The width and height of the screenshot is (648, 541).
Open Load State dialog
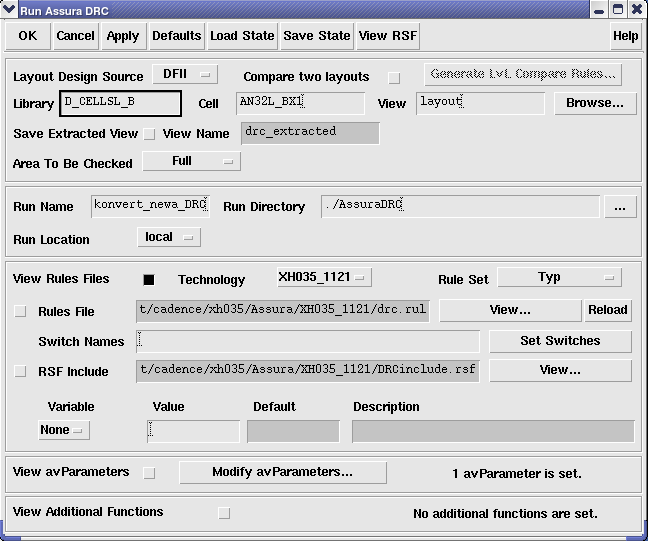pos(242,36)
